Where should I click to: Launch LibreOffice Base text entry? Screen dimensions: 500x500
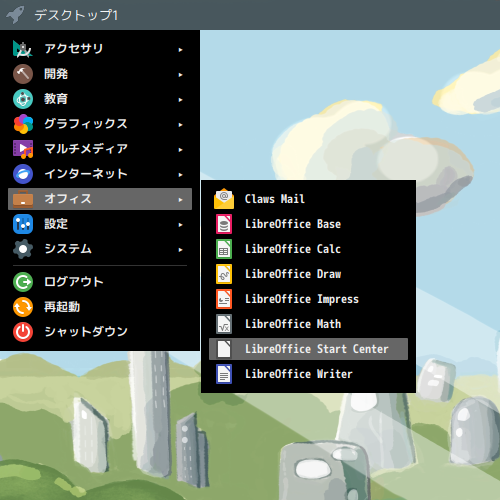[x=293, y=224]
